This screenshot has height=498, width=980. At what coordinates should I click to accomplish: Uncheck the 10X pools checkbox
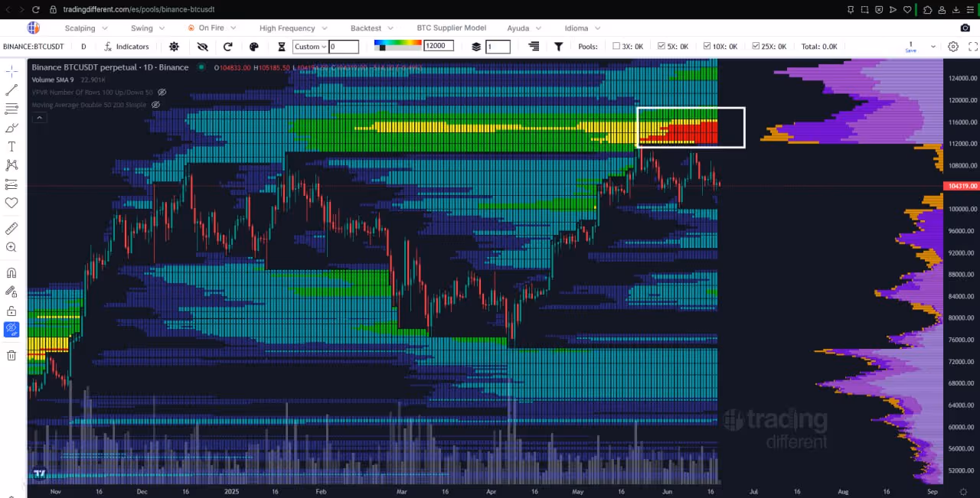[x=707, y=46]
